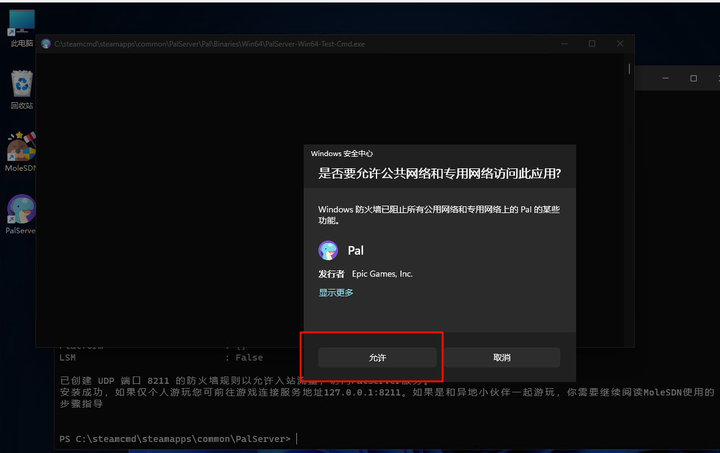
Task: Click the 允许 (Allow) button
Action: [x=377, y=358]
